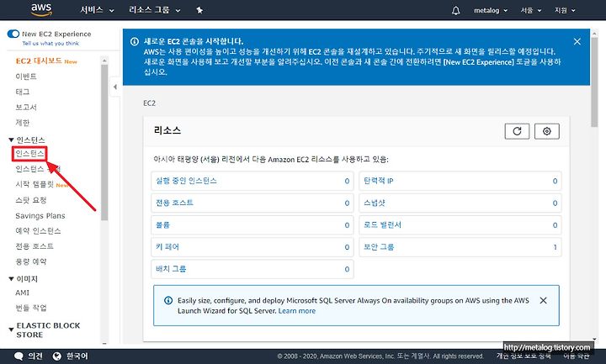The width and height of the screenshot is (606, 364).
Task: Open 전용 호스트 resource card link
Action: tap(174, 203)
